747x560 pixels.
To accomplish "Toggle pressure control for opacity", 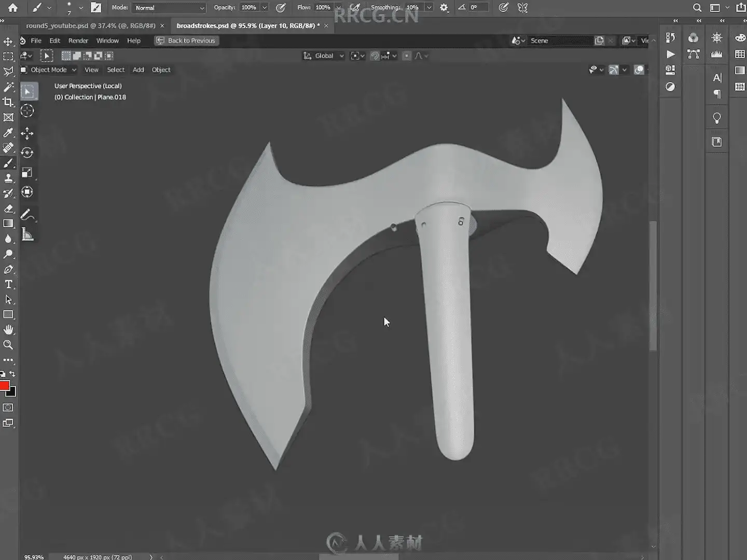I will [x=281, y=8].
